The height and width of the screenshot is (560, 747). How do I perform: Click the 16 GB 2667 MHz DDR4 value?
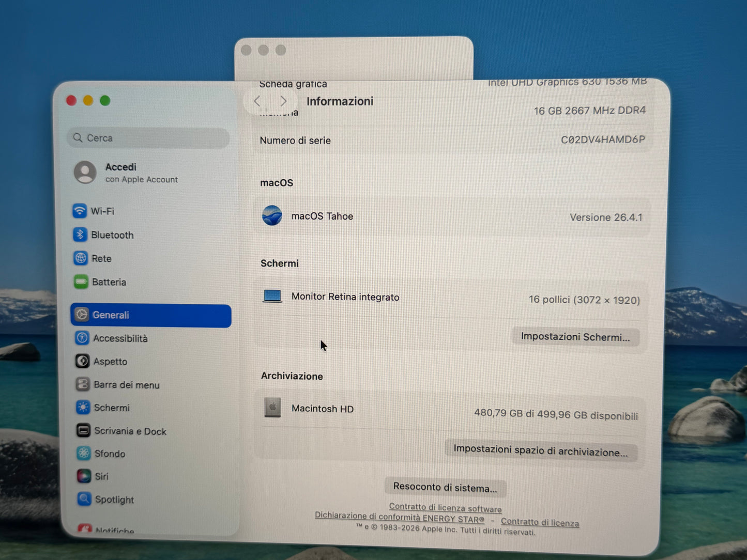(590, 111)
